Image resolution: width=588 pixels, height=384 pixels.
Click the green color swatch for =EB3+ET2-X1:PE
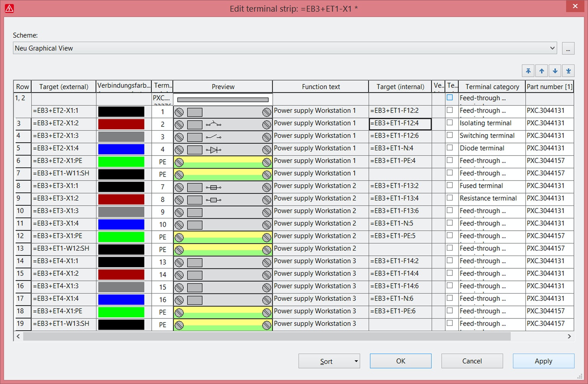tap(121, 161)
